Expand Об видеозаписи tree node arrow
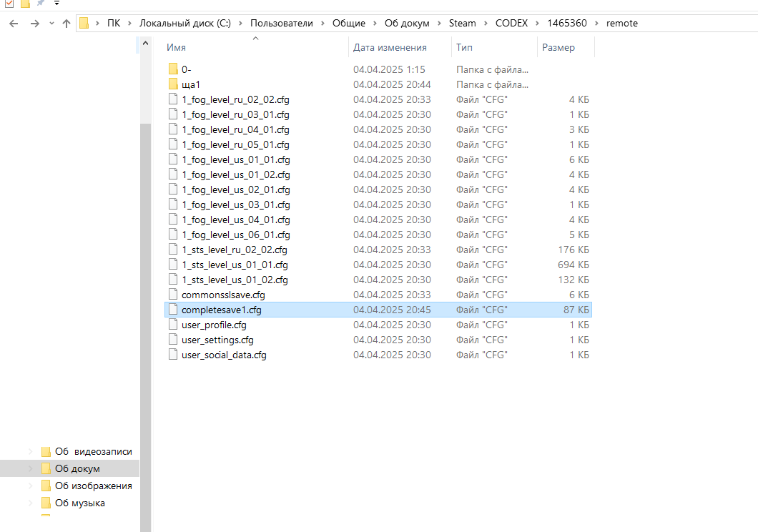Viewport: 758px width, 532px height. click(x=31, y=451)
